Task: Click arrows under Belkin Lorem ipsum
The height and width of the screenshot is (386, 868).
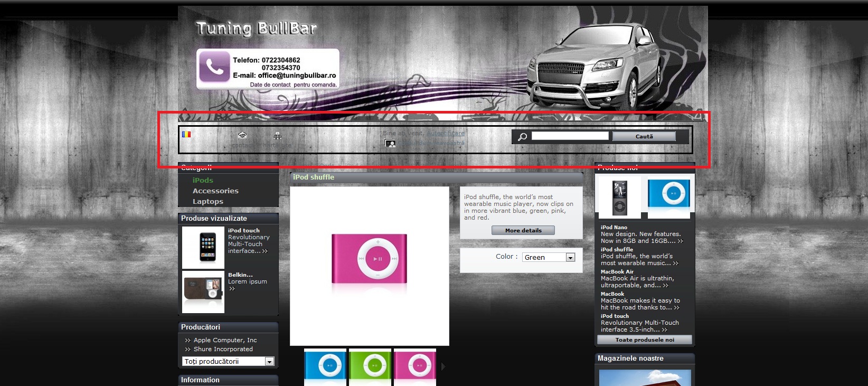Action: pos(232,289)
